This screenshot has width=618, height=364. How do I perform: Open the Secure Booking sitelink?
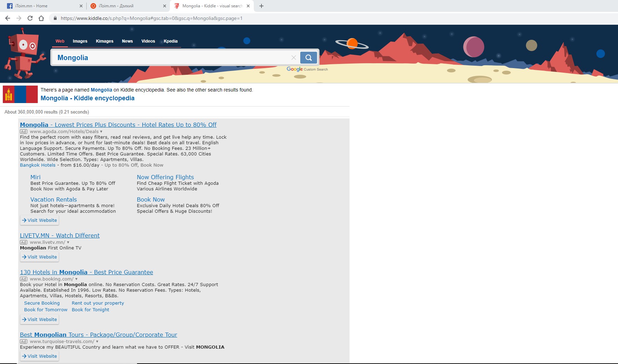tap(42, 303)
